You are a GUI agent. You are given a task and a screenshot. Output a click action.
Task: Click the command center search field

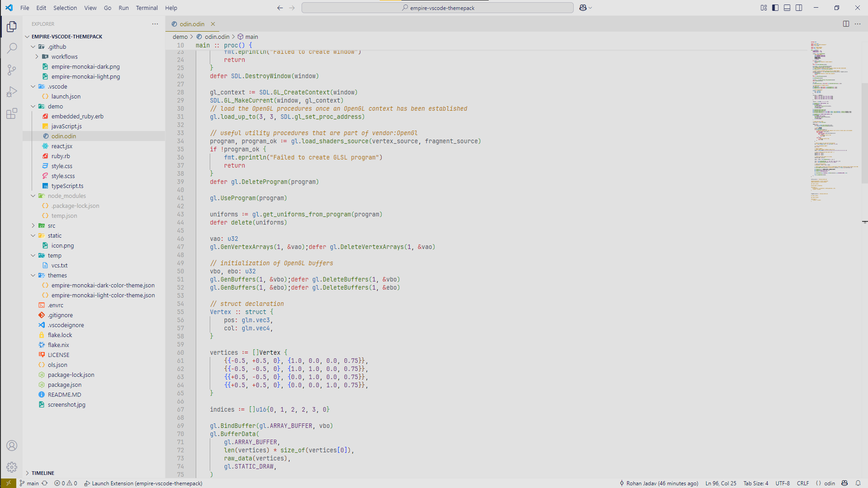[437, 8]
